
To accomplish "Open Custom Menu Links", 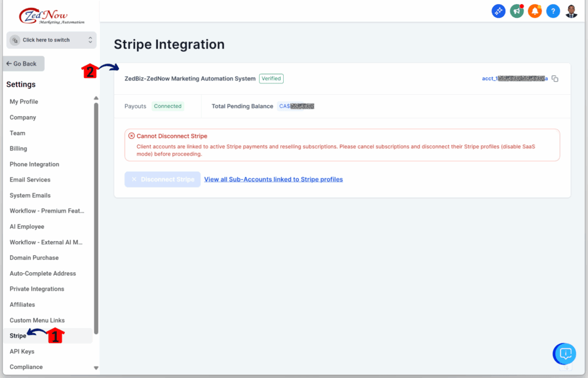I will [37, 320].
